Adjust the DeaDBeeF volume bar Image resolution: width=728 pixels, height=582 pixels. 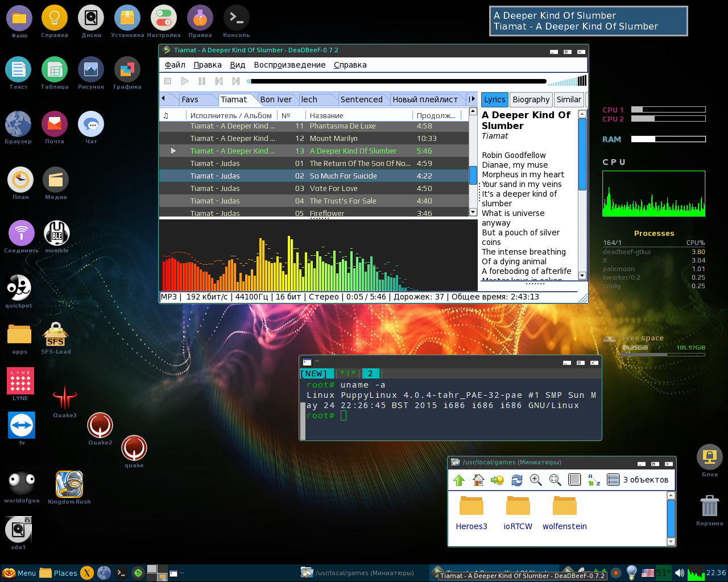click(x=568, y=81)
